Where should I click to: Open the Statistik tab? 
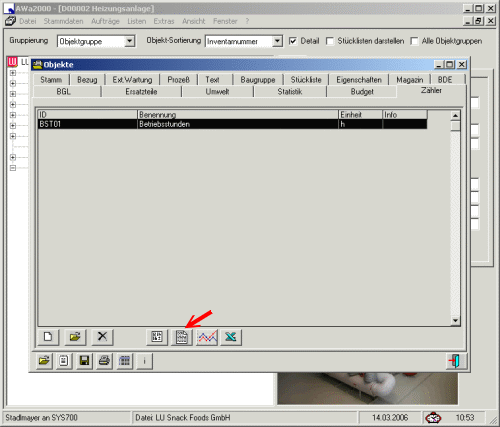tap(290, 92)
